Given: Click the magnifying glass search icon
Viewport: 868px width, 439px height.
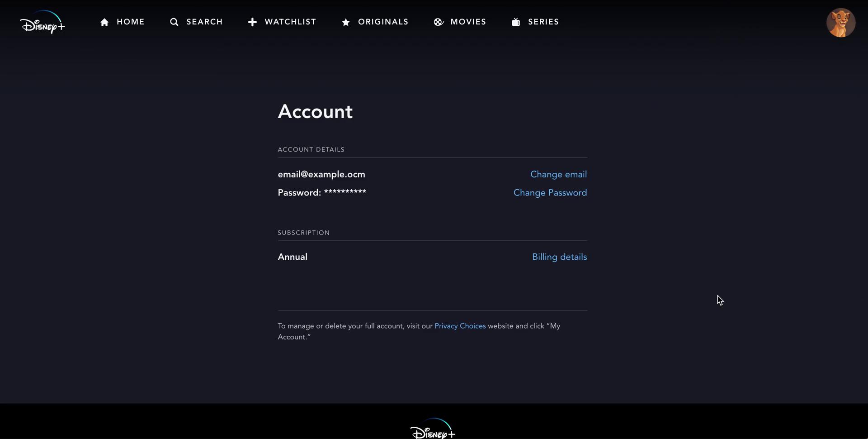Looking at the screenshot, I should coord(174,22).
